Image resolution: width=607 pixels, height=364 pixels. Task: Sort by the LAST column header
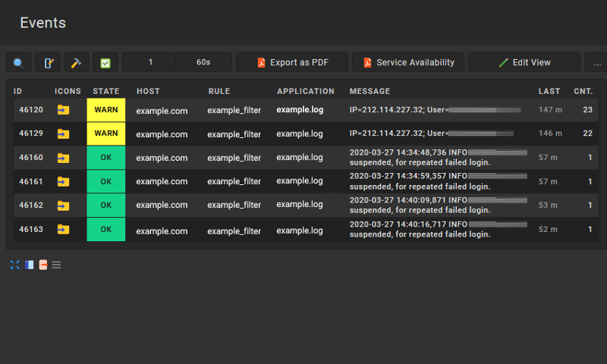(549, 91)
